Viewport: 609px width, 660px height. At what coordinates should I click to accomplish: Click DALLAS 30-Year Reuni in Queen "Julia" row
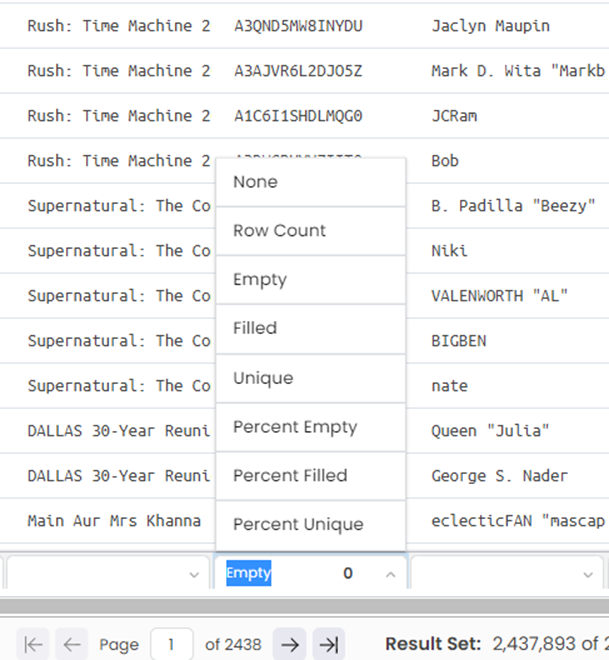pos(119,431)
